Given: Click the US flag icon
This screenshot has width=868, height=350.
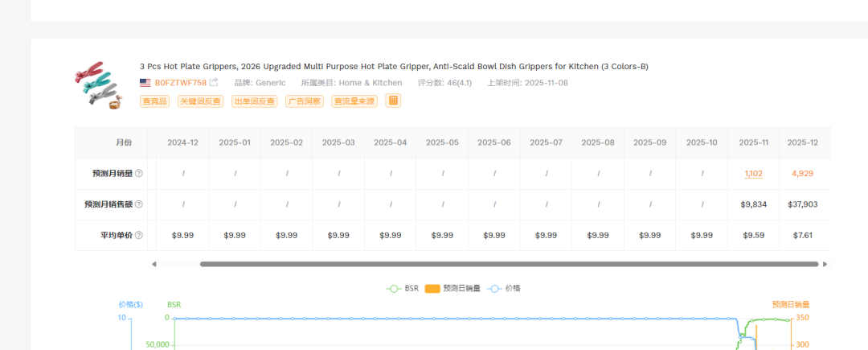Looking at the screenshot, I should (x=145, y=83).
